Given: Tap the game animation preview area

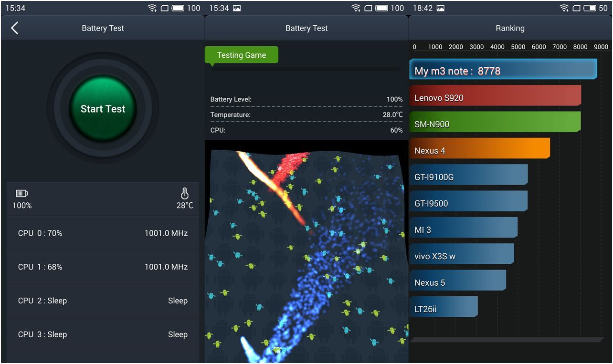Looking at the screenshot, I should 306,253.
